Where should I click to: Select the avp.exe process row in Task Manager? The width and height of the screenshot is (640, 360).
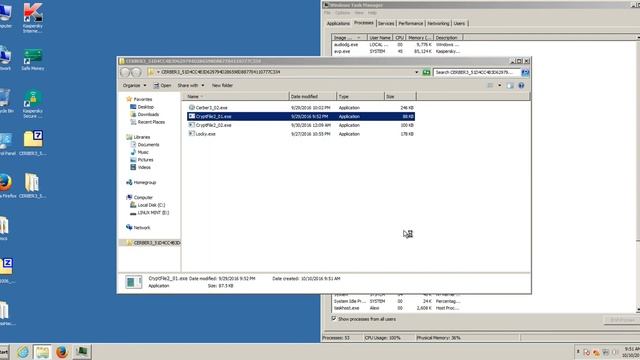tap(398, 51)
